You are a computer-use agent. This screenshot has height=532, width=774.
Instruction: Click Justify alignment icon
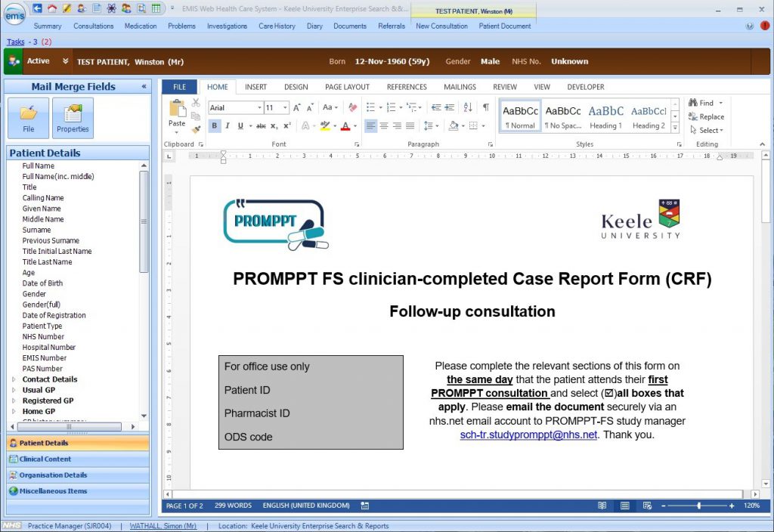(410, 126)
